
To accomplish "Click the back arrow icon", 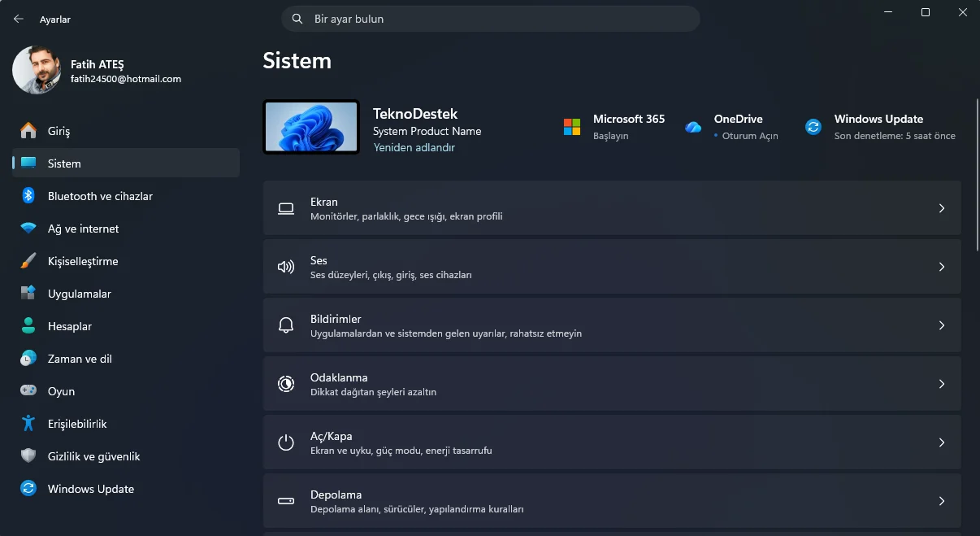I will point(19,19).
